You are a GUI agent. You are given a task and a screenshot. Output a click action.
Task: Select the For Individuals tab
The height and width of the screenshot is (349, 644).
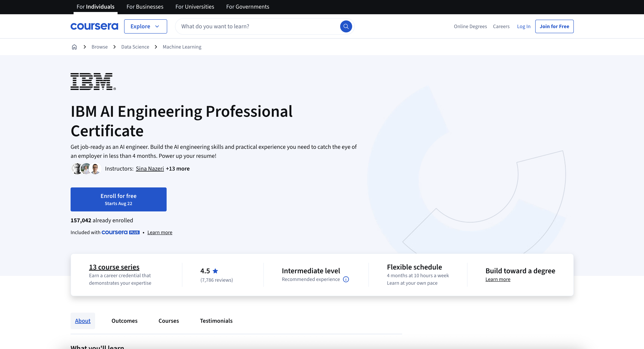(95, 7)
